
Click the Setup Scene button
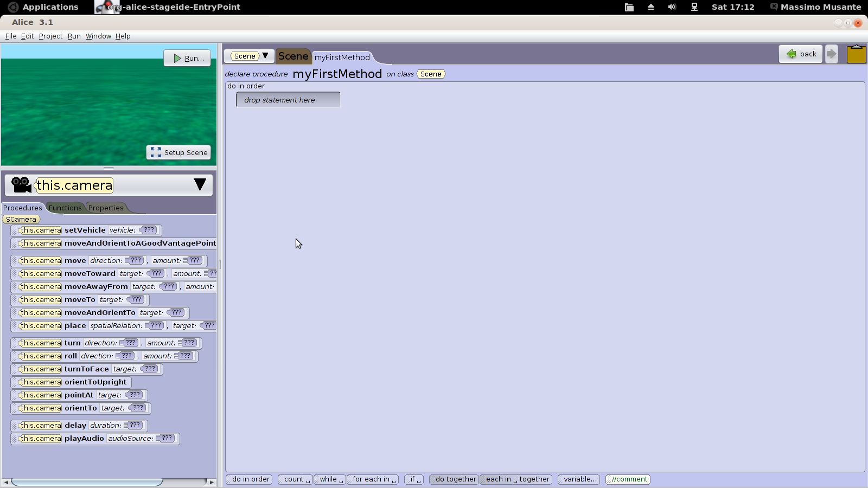(178, 152)
